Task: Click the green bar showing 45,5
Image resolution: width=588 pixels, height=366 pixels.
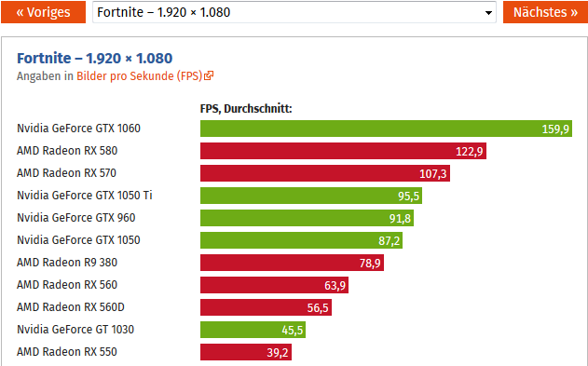Action: coord(253,330)
